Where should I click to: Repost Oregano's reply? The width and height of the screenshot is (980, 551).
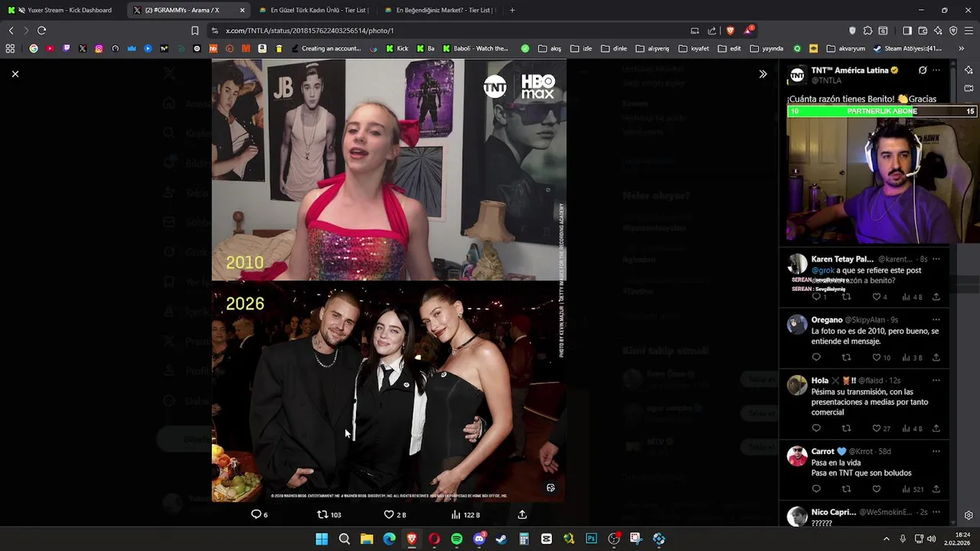tap(846, 357)
